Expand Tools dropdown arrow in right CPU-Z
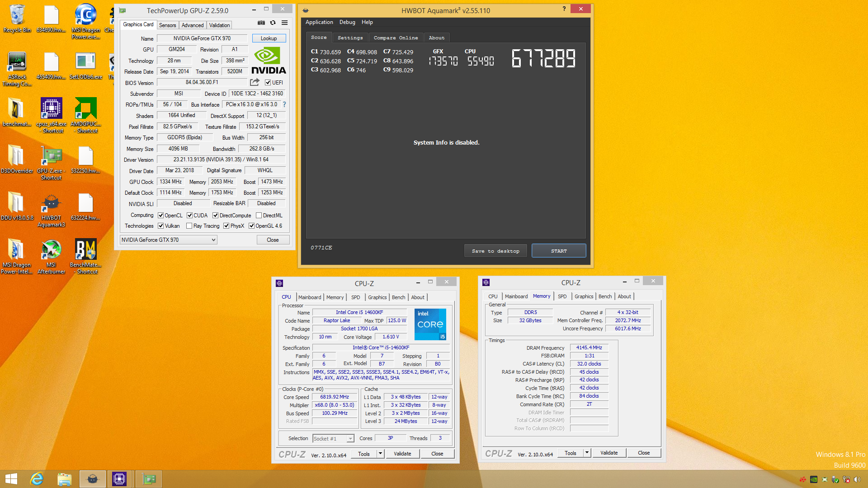Image resolution: width=868 pixels, height=488 pixels. tap(587, 452)
